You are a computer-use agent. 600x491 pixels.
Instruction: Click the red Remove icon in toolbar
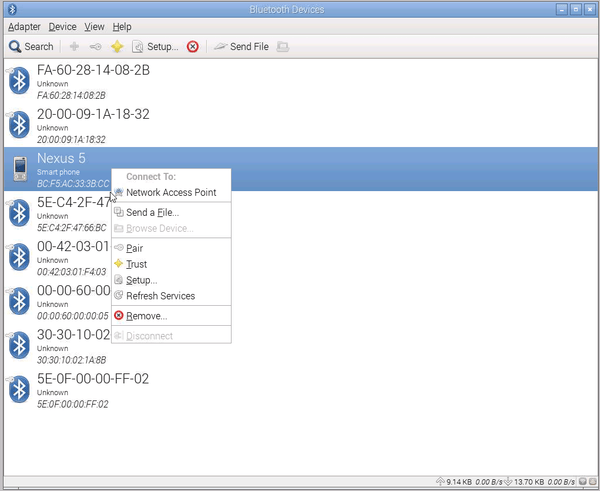(193, 46)
